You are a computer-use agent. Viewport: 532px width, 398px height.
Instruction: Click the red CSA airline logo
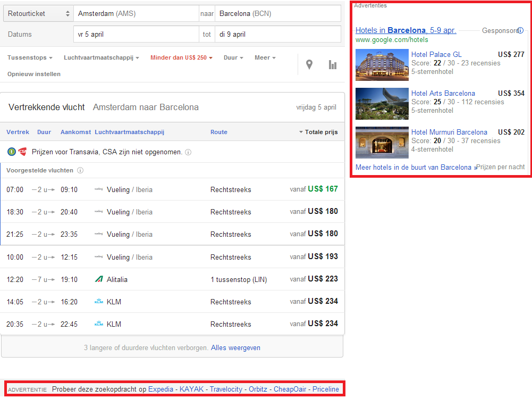point(22,152)
